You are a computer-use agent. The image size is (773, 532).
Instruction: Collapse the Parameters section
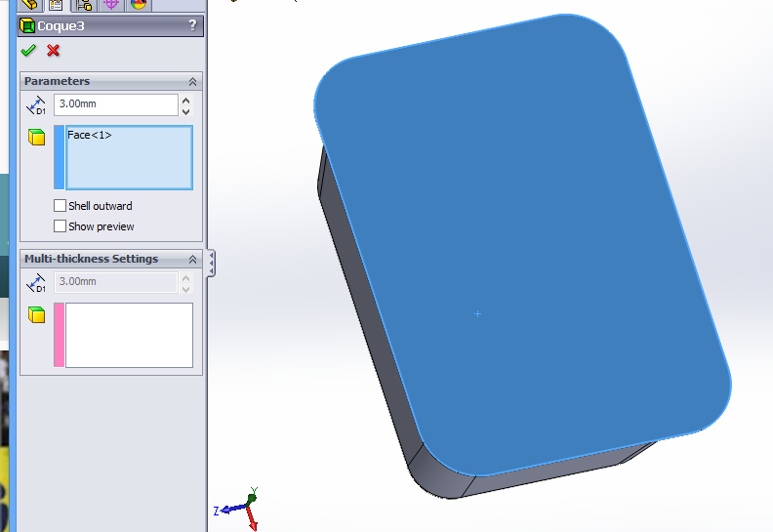(x=192, y=82)
